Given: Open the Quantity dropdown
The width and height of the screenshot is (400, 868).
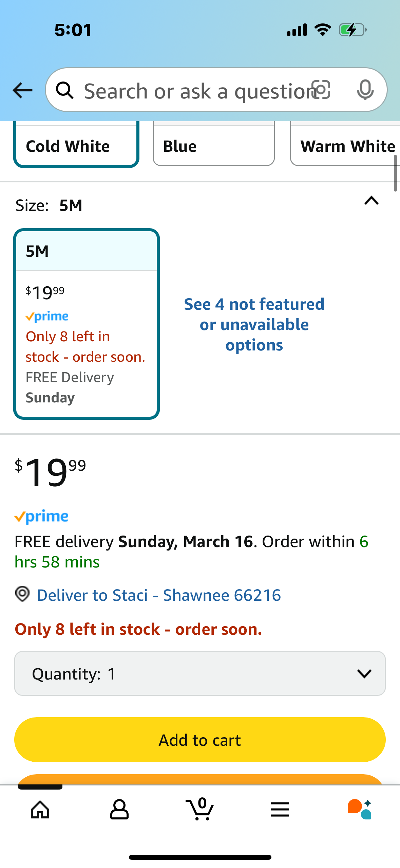Looking at the screenshot, I should point(200,673).
